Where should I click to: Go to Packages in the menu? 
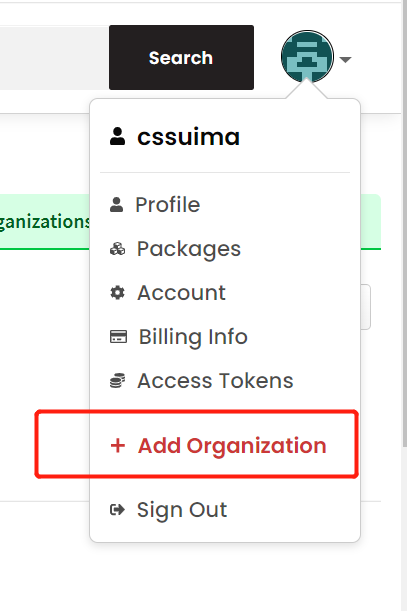tap(189, 249)
